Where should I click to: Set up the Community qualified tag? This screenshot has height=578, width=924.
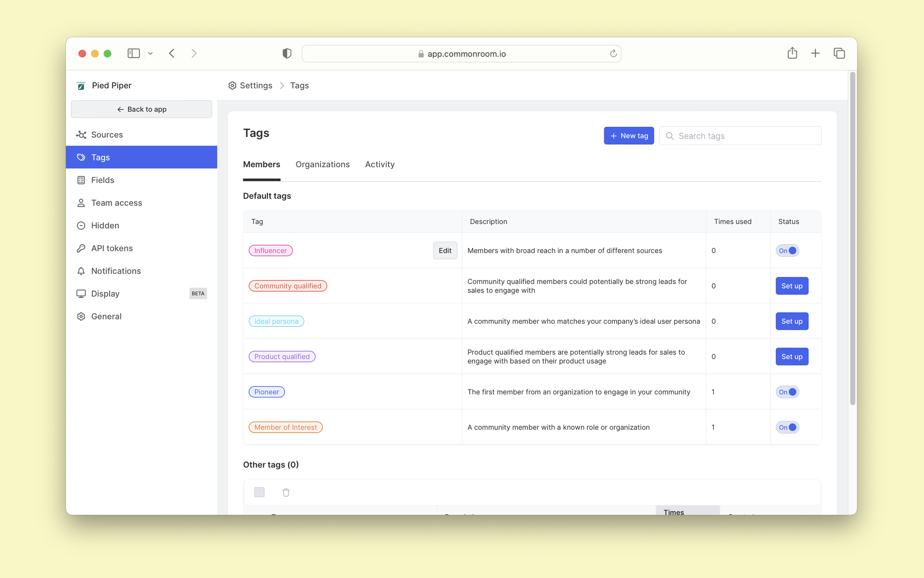(792, 286)
